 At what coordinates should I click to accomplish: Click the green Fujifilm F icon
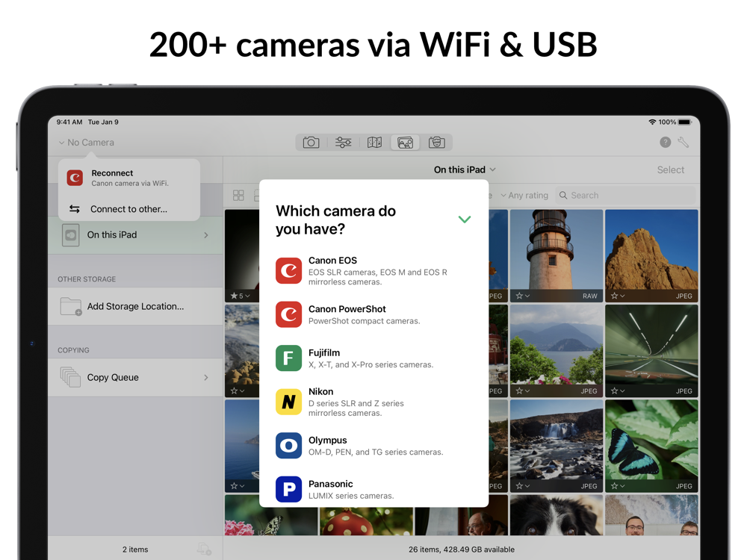(x=288, y=358)
